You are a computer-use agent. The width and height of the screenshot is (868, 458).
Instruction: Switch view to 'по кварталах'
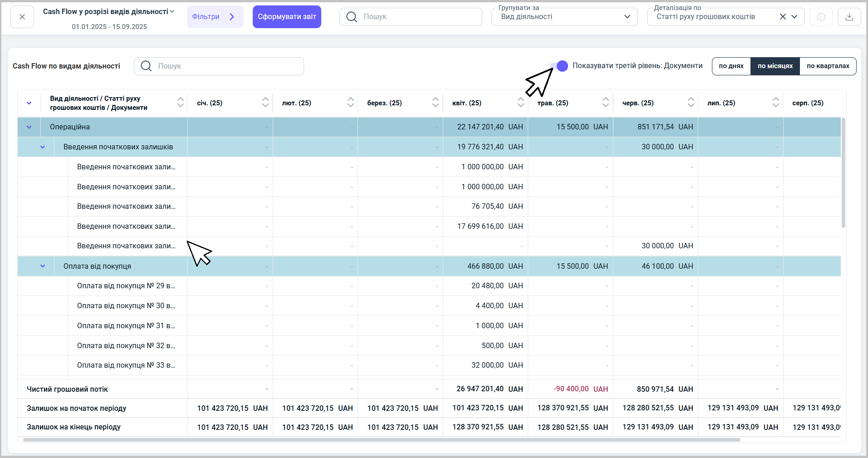click(x=828, y=66)
